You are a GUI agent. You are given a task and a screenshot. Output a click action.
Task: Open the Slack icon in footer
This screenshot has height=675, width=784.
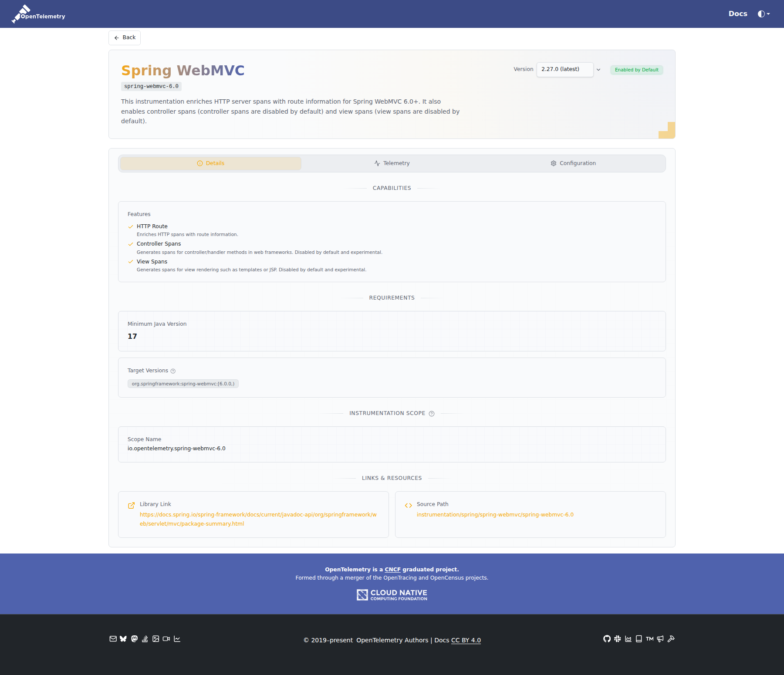tap(618, 639)
